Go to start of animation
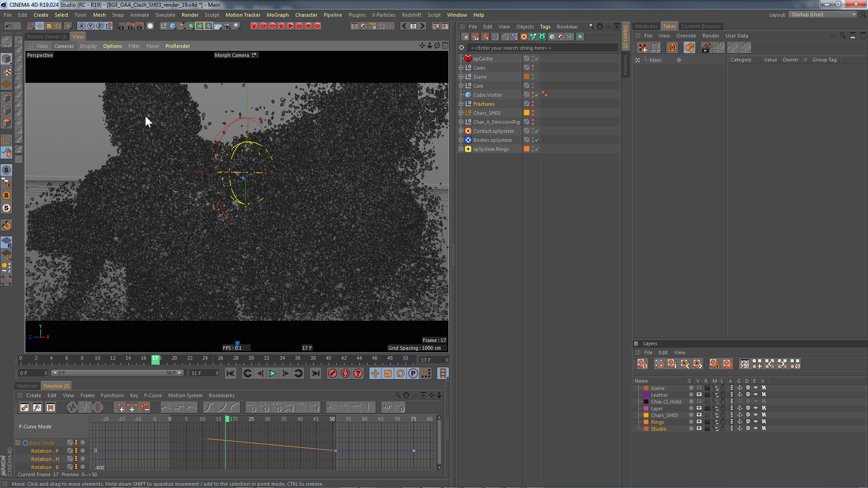868x488 pixels. click(x=231, y=373)
